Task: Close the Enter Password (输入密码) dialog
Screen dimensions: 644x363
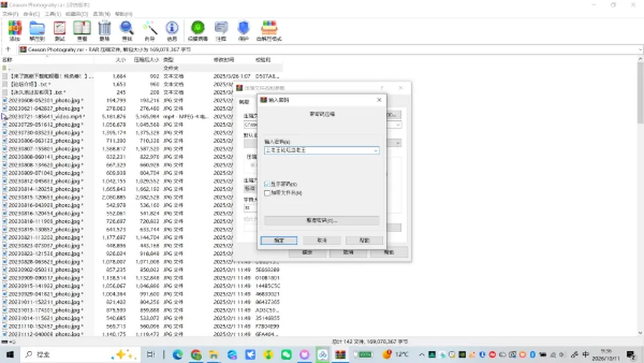Action: click(379, 100)
